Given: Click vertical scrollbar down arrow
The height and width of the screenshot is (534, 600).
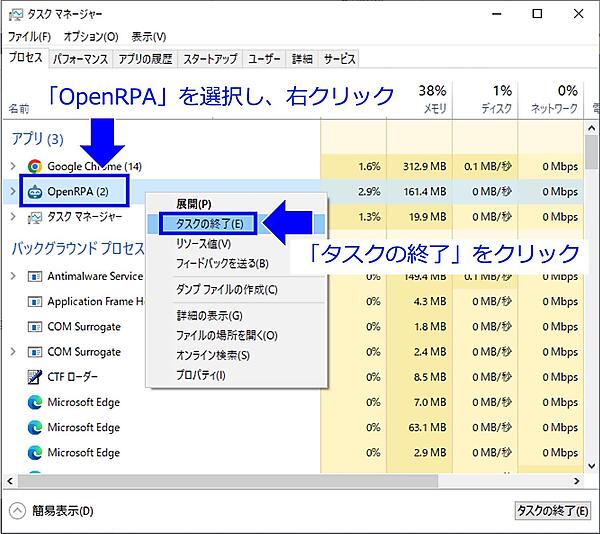Looking at the screenshot, I should point(591,466).
